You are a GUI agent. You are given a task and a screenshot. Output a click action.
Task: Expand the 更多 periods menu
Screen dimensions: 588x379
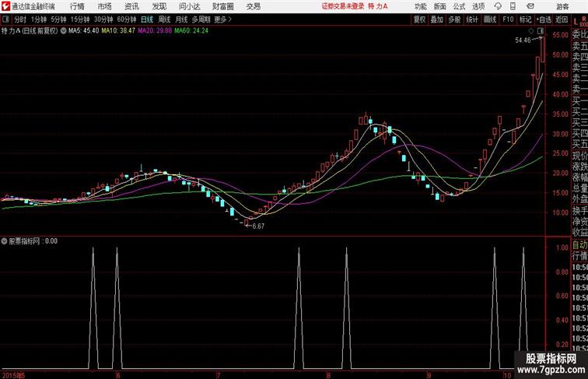222,19
